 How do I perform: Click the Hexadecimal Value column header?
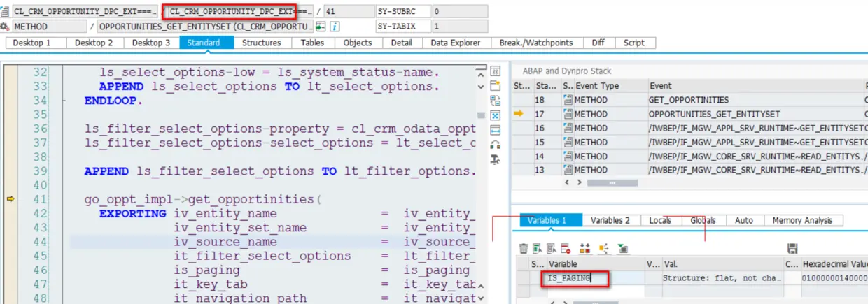[x=835, y=264]
